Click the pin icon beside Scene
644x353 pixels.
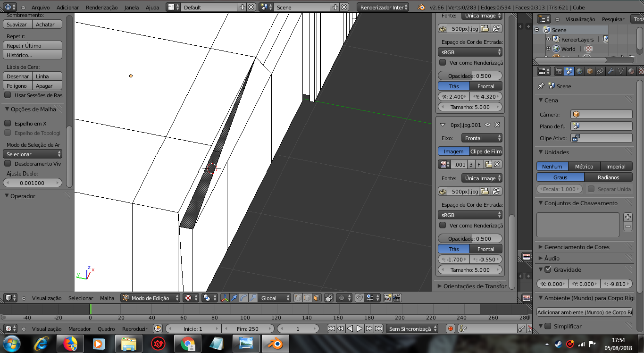pyautogui.click(x=541, y=86)
